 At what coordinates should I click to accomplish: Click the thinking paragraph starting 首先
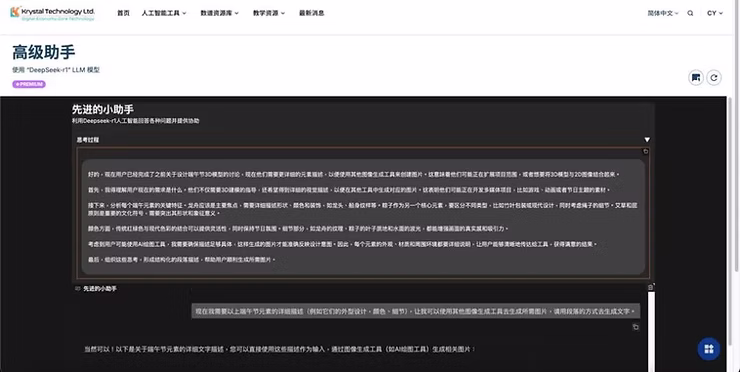[349, 190]
